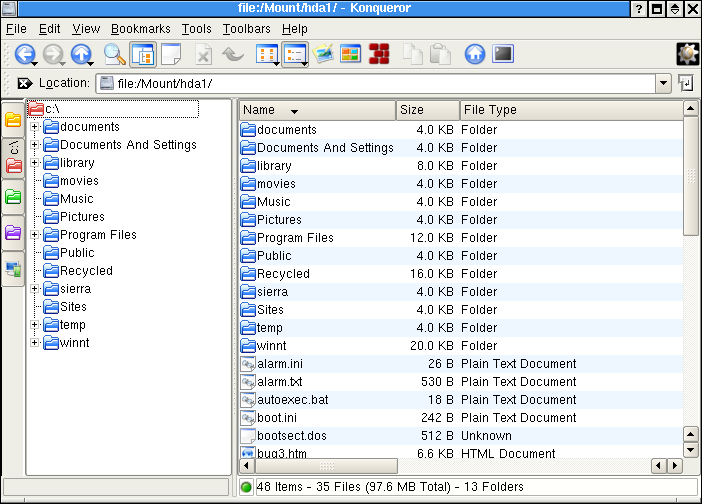Select the purple folder sidebar tab
Image resolution: width=702 pixels, height=504 pixels.
click(13, 233)
